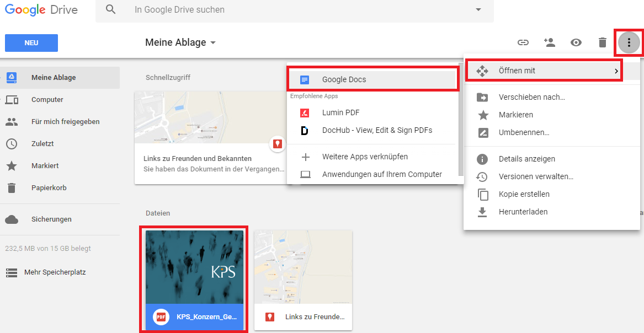Viewport: 644px width, 333px height.
Task: Click the Google Docs blue document icon
Action: click(x=304, y=79)
